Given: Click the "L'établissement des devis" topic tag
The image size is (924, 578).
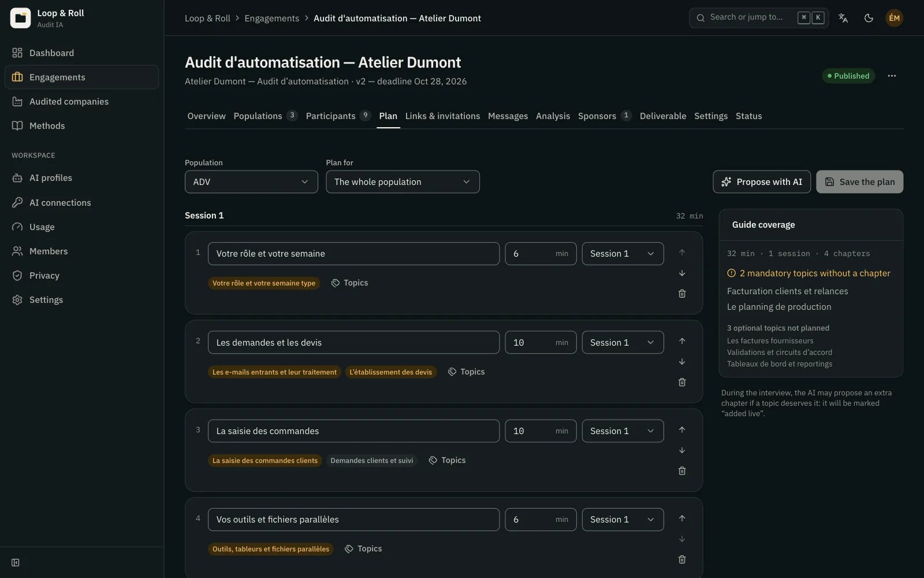Looking at the screenshot, I should click(390, 372).
